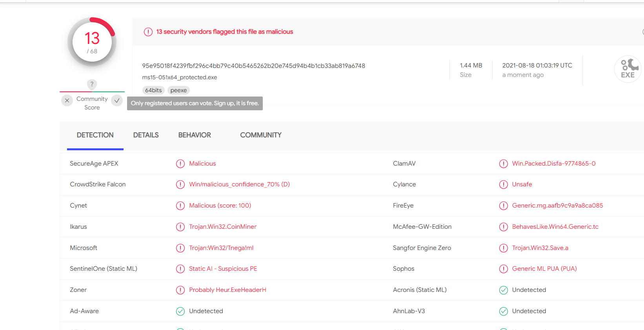Click Static AI - Suspicious PE text
644x330 pixels.
coord(223,269)
